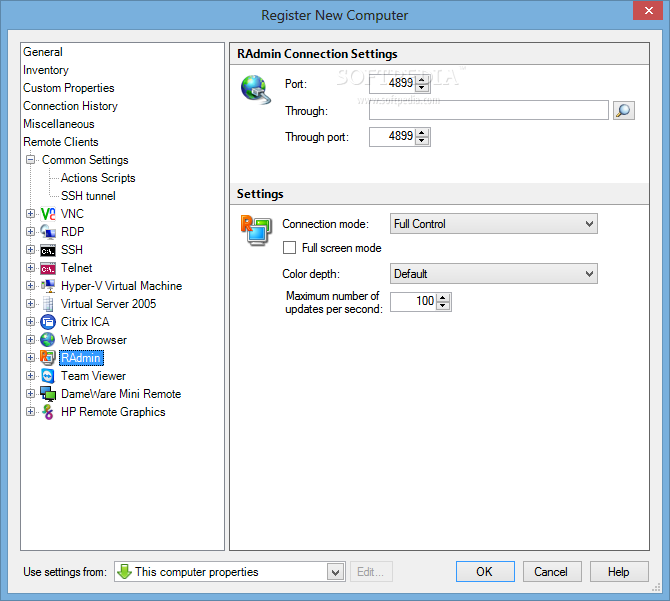Expand the RDP tree node
This screenshot has height=601, width=670.
coord(30,232)
